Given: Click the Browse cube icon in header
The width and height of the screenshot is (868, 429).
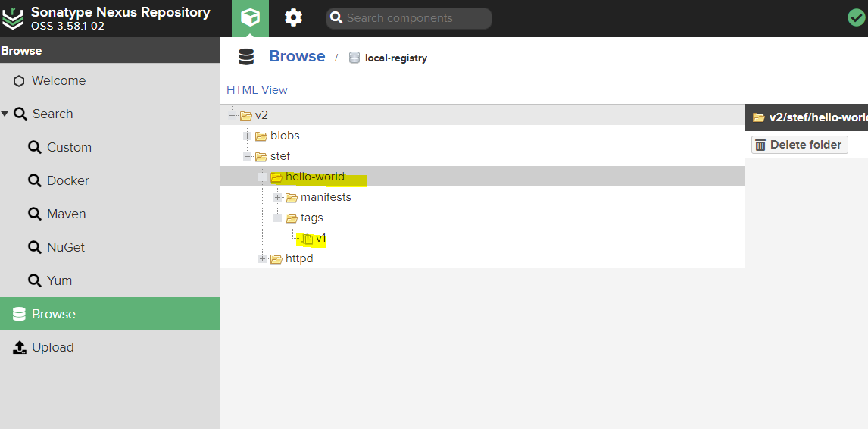Looking at the screenshot, I should (x=250, y=18).
